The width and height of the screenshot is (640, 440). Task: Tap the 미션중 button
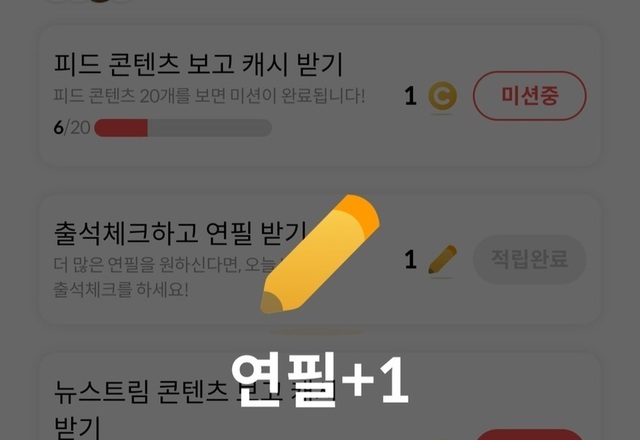click(x=529, y=96)
